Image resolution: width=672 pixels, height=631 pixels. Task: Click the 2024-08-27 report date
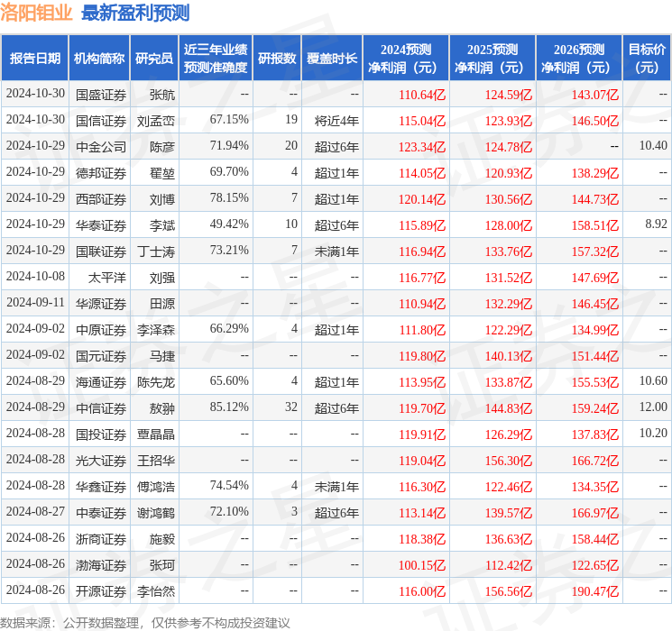[x=35, y=511]
